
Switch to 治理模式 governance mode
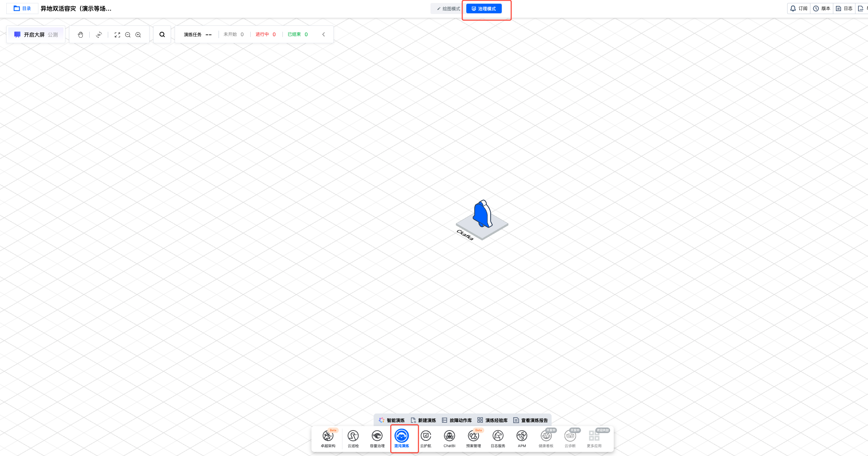[484, 9]
